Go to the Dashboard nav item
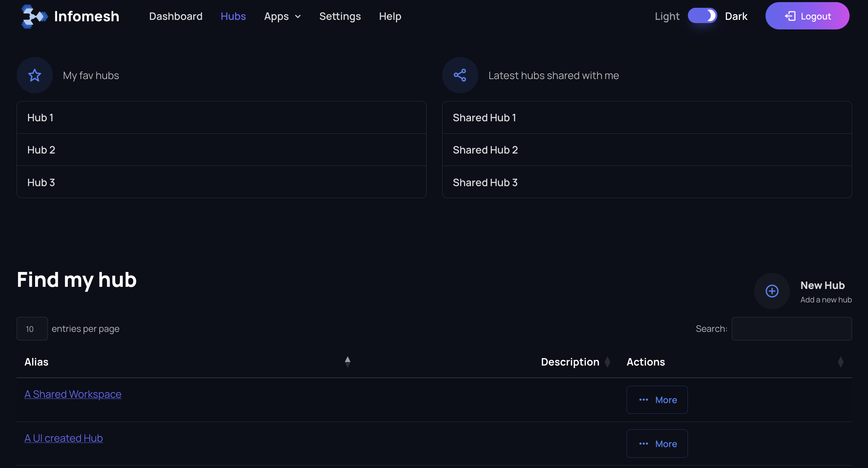Image resolution: width=868 pixels, height=468 pixels. (x=176, y=16)
